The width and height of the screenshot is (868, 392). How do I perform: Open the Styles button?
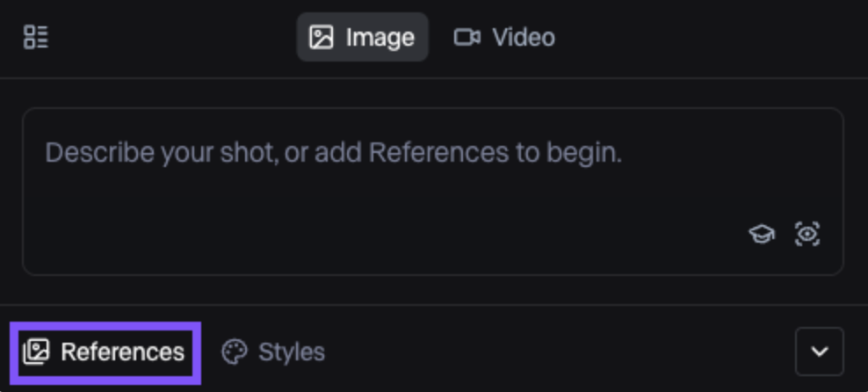click(273, 352)
